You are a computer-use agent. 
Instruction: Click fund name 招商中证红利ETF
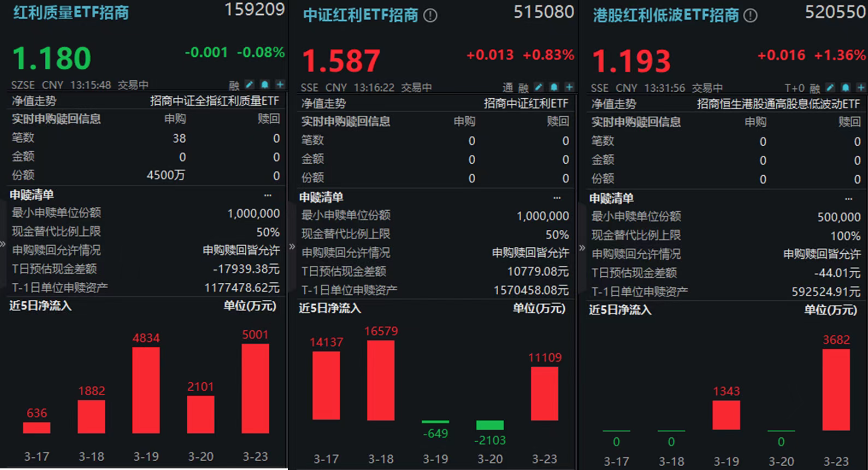[526, 103]
